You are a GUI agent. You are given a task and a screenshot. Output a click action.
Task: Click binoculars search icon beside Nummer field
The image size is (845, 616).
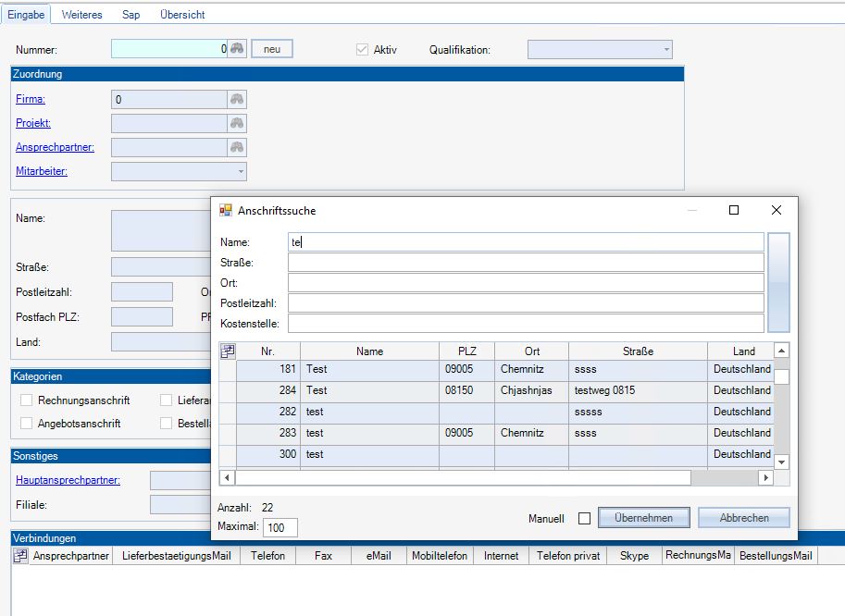237,49
